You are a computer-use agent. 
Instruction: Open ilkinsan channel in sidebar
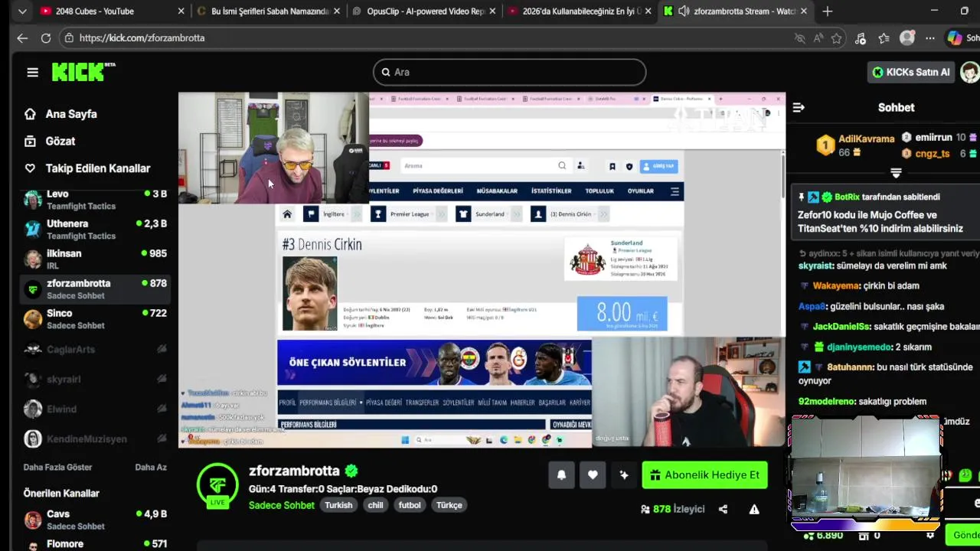tap(96, 259)
